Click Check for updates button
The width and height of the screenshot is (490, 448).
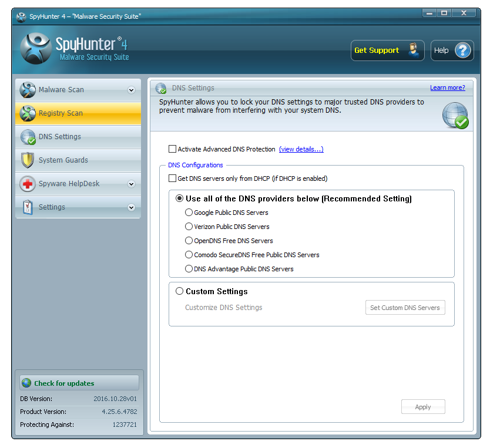click(79, 383)
